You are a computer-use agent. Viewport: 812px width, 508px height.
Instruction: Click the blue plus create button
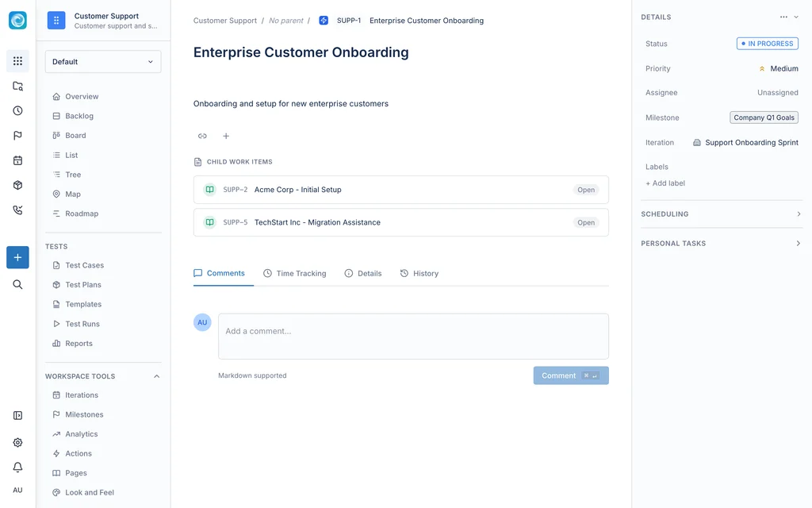pos(17,258)
